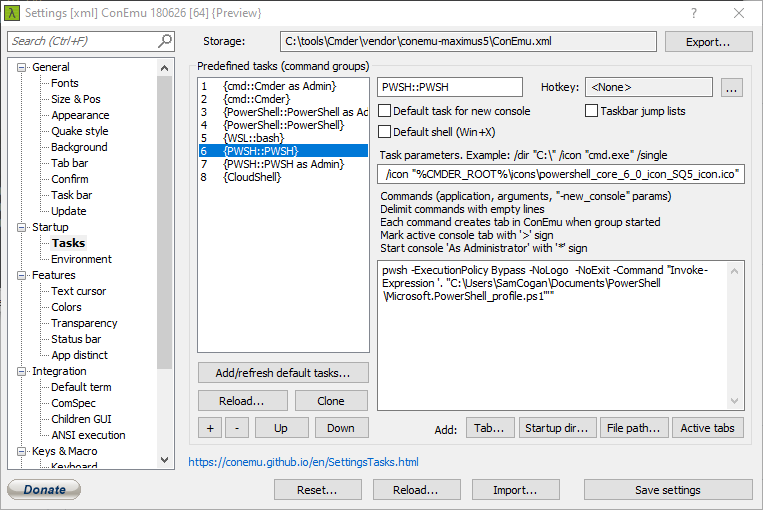Click the Startup dir... button
Screen dimensions: 763x510
point(557,428)
